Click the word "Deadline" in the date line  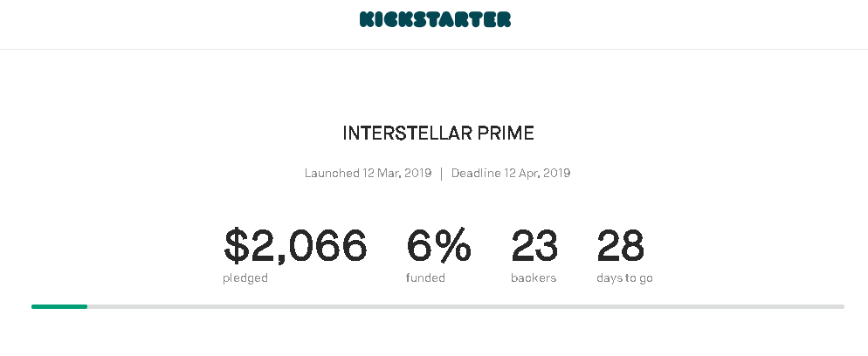coord(476,173)
